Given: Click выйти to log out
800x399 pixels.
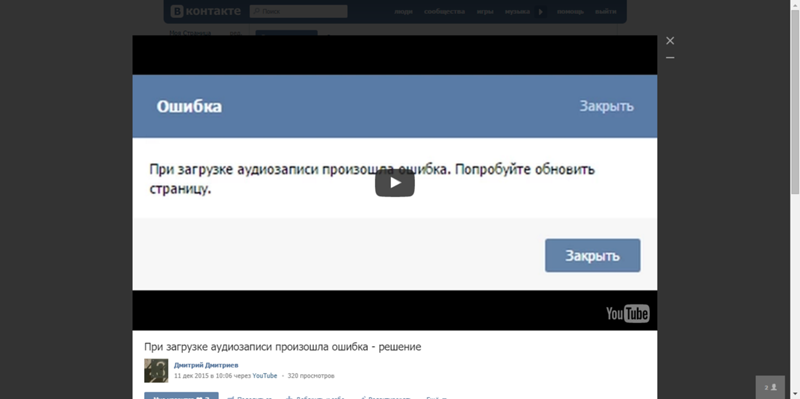Looking at the screenshot, I should (x=606, y=11).
